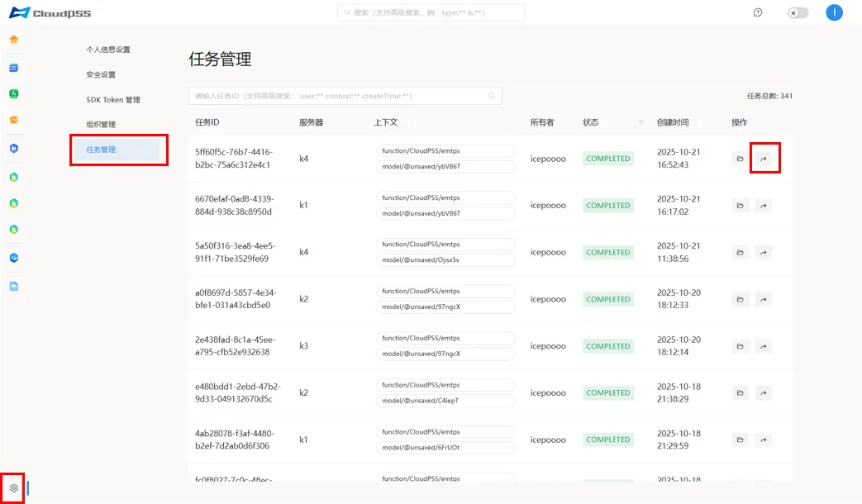Click function/CloudPSS/emtps tag in first row
Image resolution: width=862 pixels, height=504 pixels.
point(445,151)
